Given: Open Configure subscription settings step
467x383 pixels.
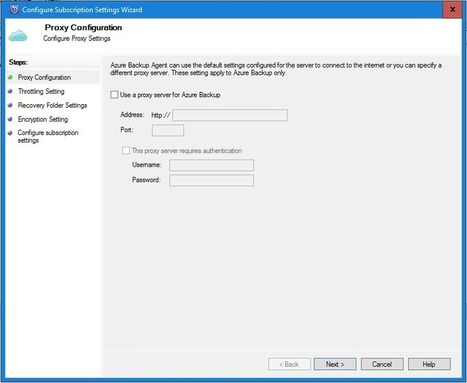Looking at the screenshot, I should point(48,136).
